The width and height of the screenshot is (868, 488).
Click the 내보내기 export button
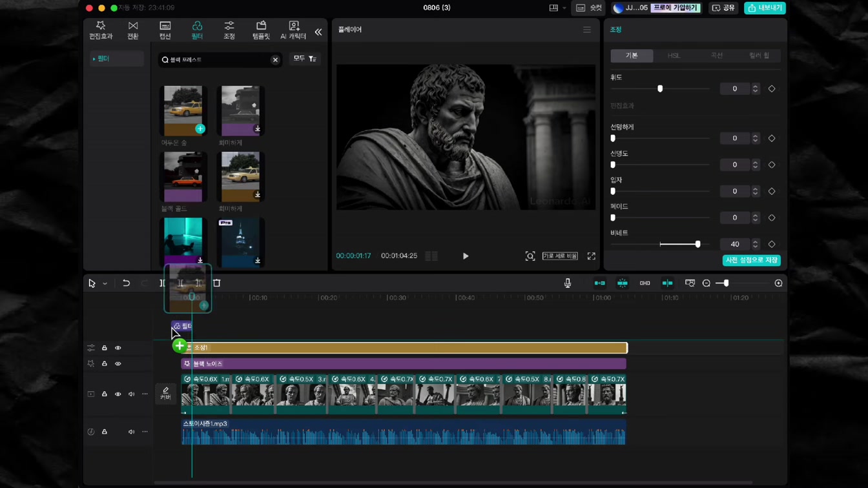coord(765,8)
